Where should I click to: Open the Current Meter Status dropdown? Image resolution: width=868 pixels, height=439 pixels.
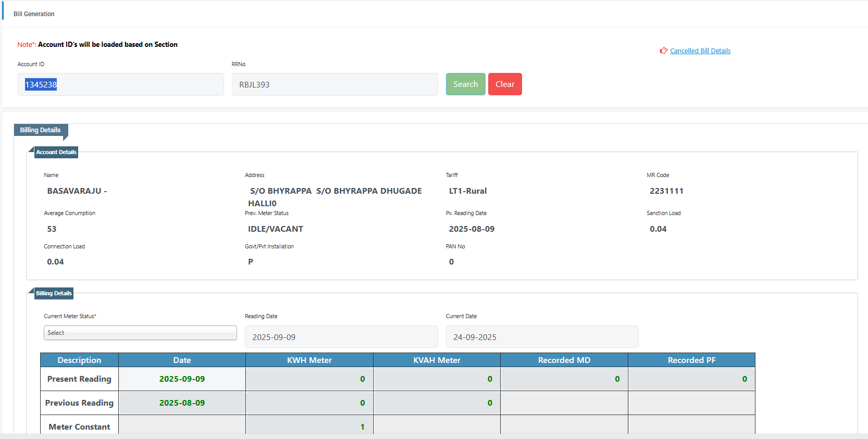tap(140, 333)
